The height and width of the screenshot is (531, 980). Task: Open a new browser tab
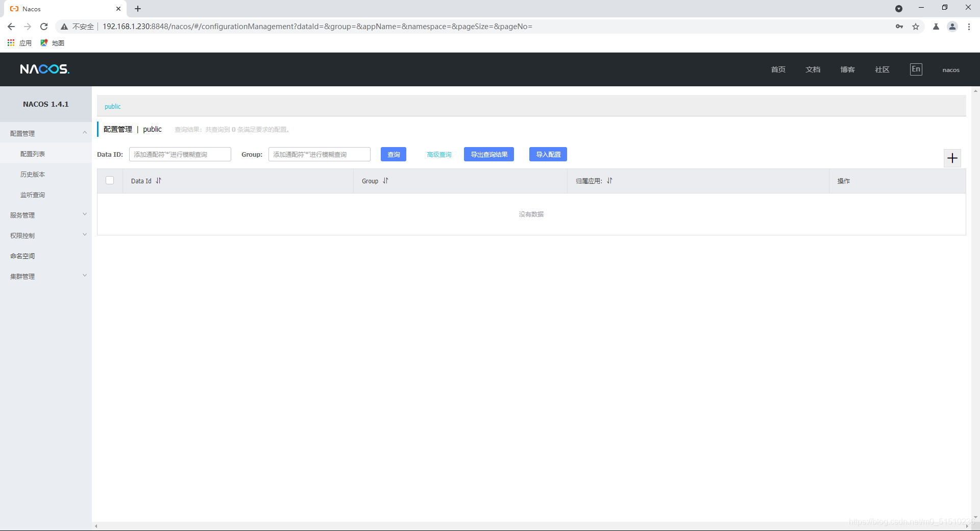pyautogui.click(x=138, y=9)
